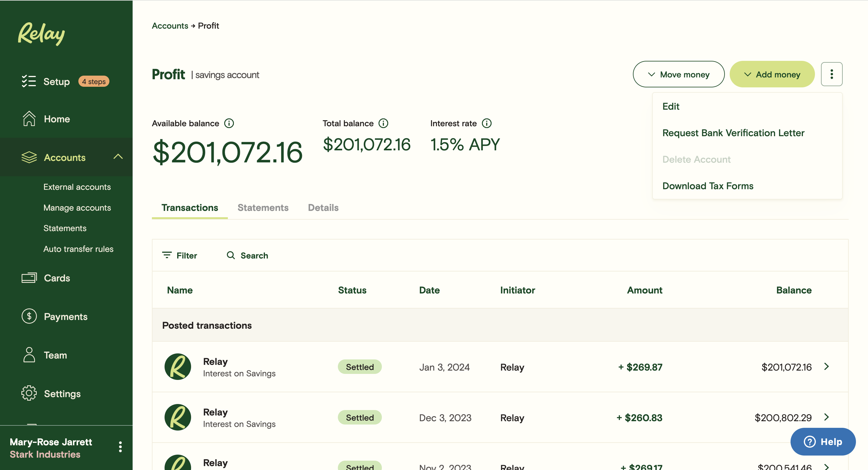Viewport: 868px width, 470px height.
Task: Open the Setup checklist icon
Action: click(29, 81)
